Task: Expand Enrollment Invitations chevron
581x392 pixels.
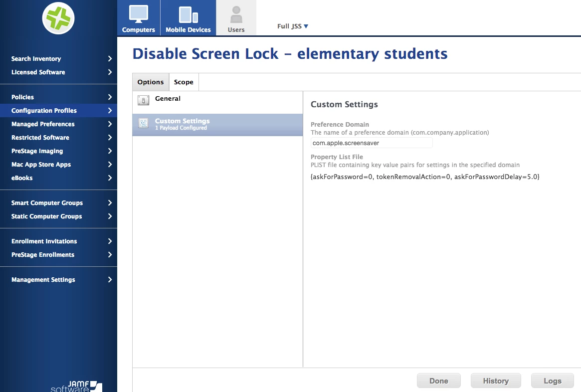Action: [110, 241]
